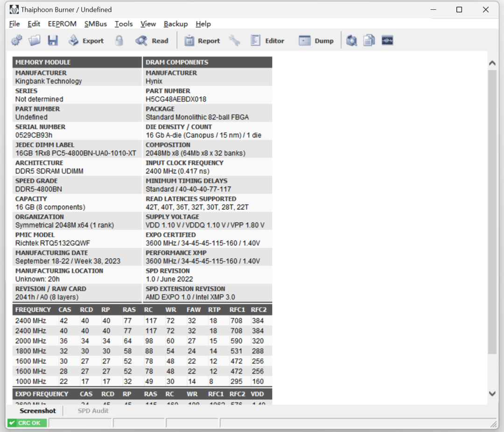This screenshot has height=432, width=504.
Task: Click manufacturing date September 18-22 value
Action: click(68, 261)
